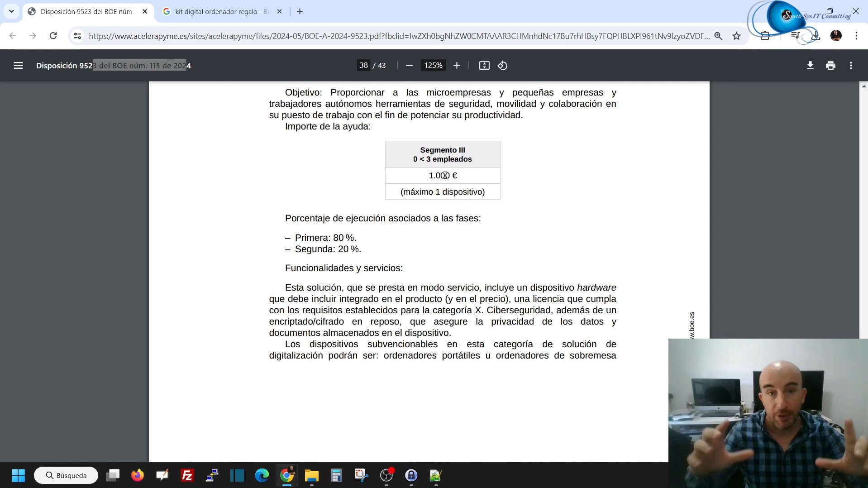Click the site information icon in address bar

(x=77, y=36)
